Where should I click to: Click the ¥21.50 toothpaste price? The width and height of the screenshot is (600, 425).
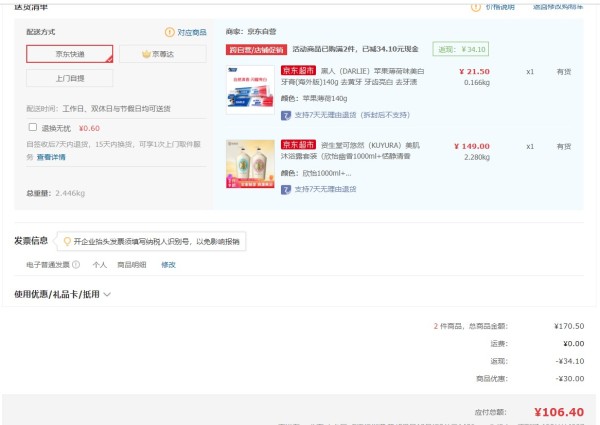pos(474,72)
